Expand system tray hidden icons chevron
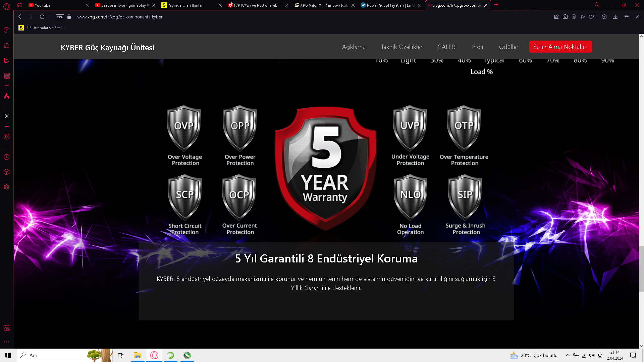 (x=568, y=355)
